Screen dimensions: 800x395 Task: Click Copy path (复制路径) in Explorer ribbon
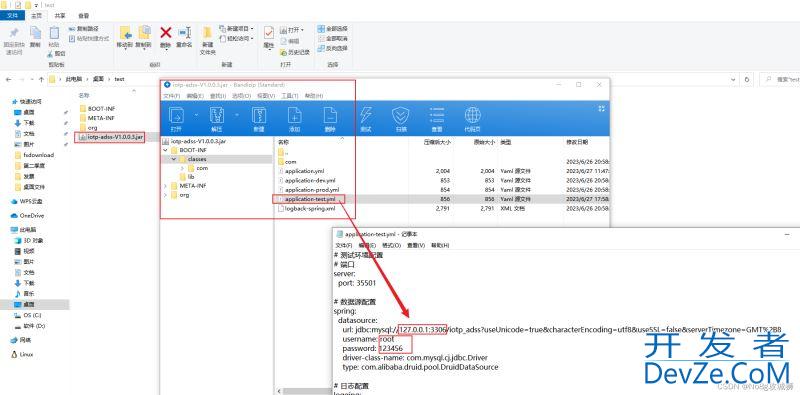84,29
